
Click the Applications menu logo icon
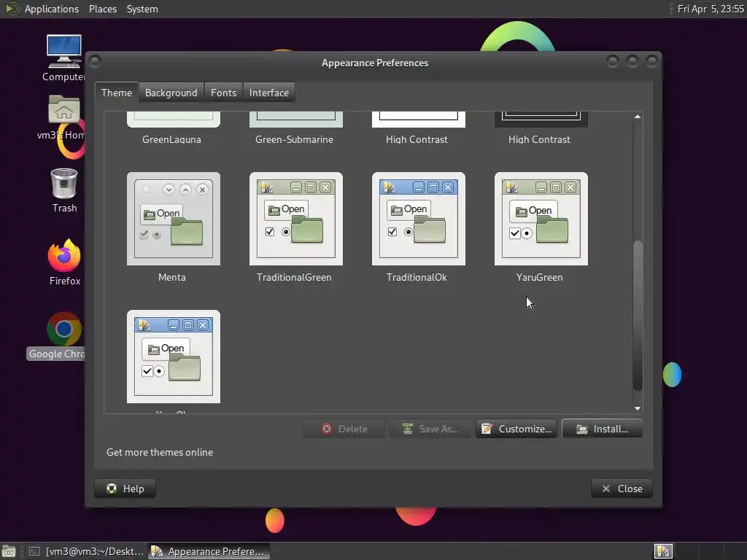[12, 9]
